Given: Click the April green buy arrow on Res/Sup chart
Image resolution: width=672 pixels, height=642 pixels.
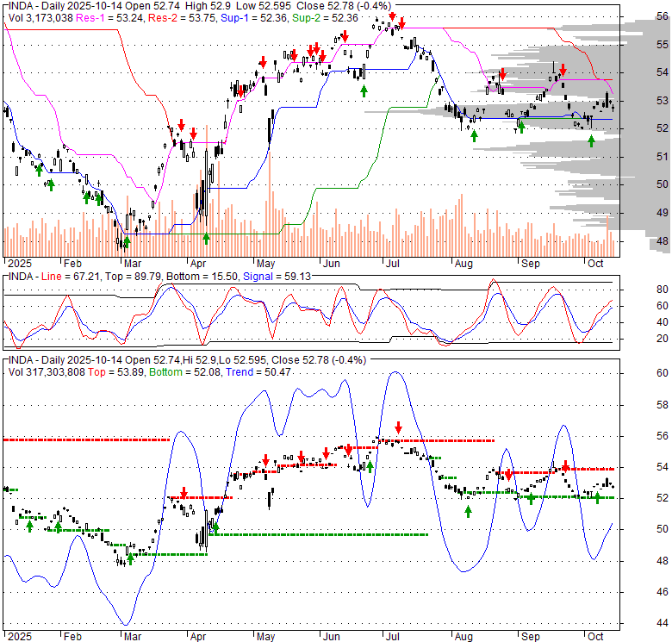Looking at the screenshot, I should coord(206,239).
